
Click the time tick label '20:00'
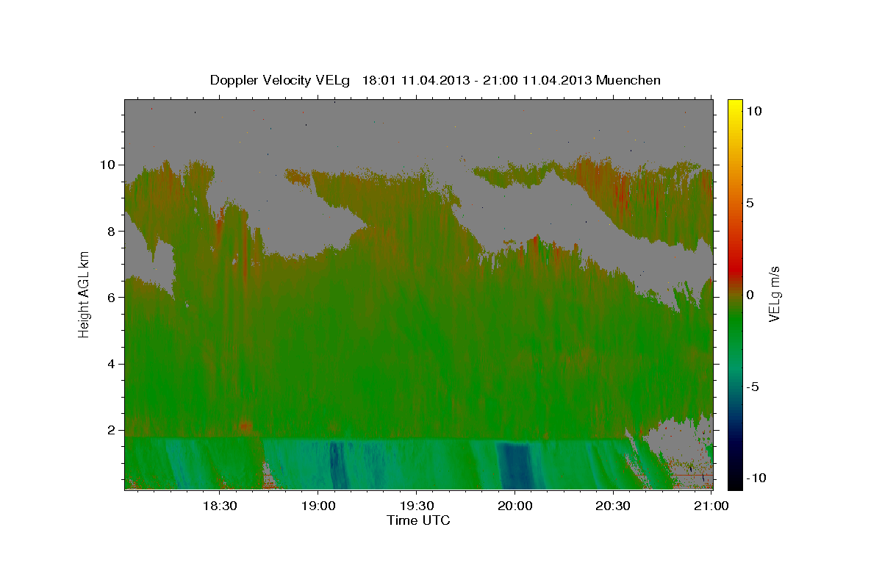pos(514,506)
